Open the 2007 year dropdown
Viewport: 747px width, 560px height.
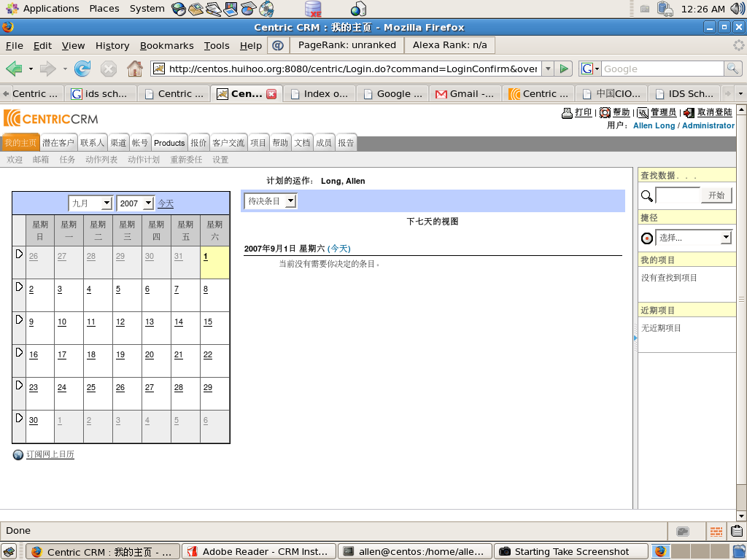click(x=136, y=203)
